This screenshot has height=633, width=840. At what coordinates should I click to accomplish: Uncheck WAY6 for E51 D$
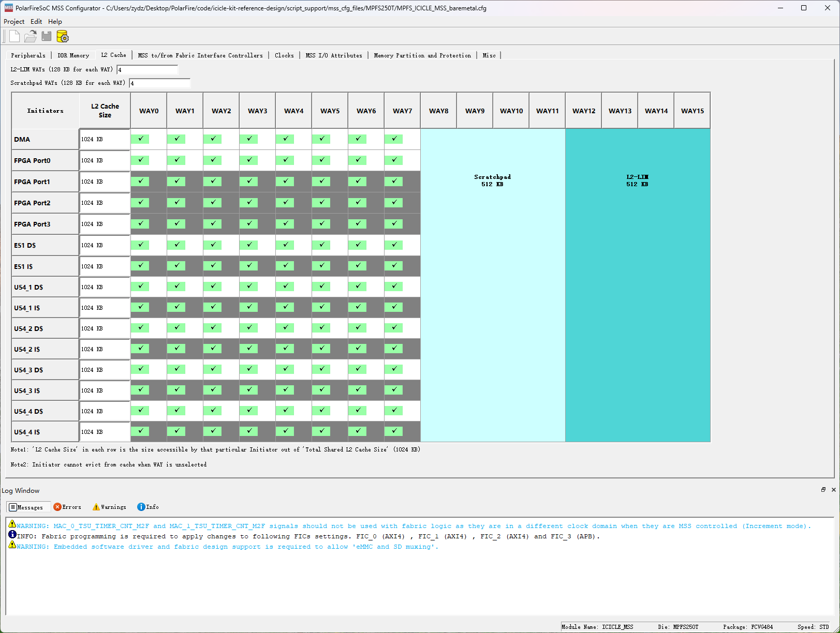coord(358,245)
